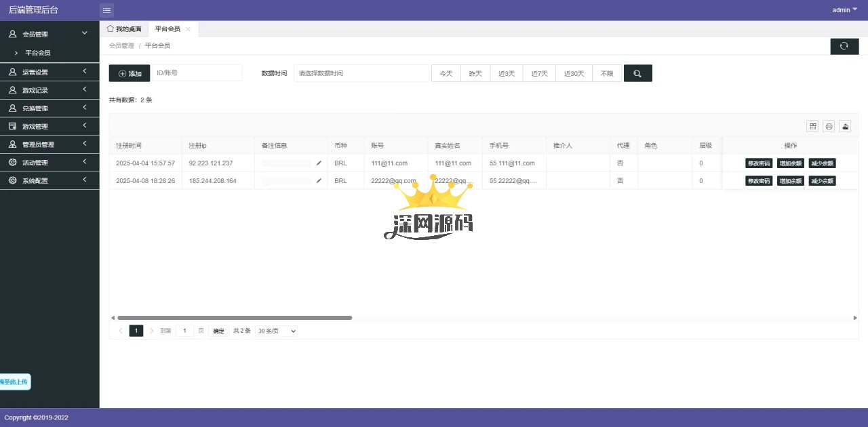This screenshot has height=427, width=868.
Task: Click the 添加 button
Action: (x=130, y=73)
